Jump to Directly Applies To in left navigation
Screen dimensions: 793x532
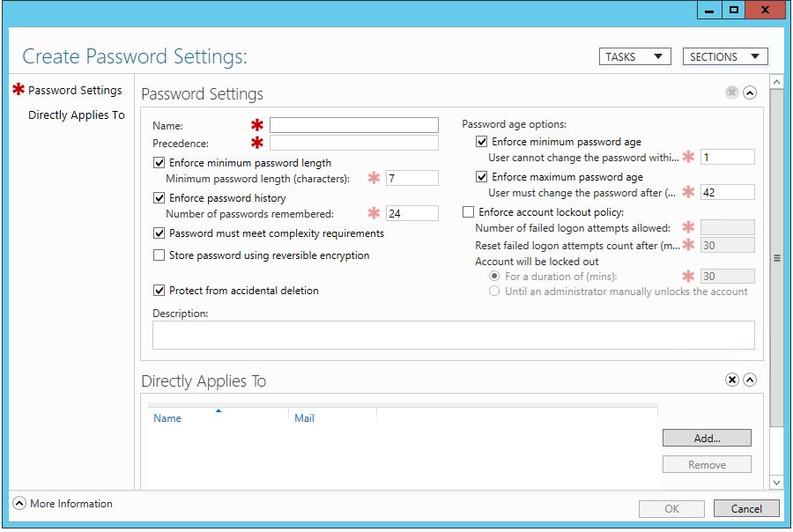pos(77,115)
